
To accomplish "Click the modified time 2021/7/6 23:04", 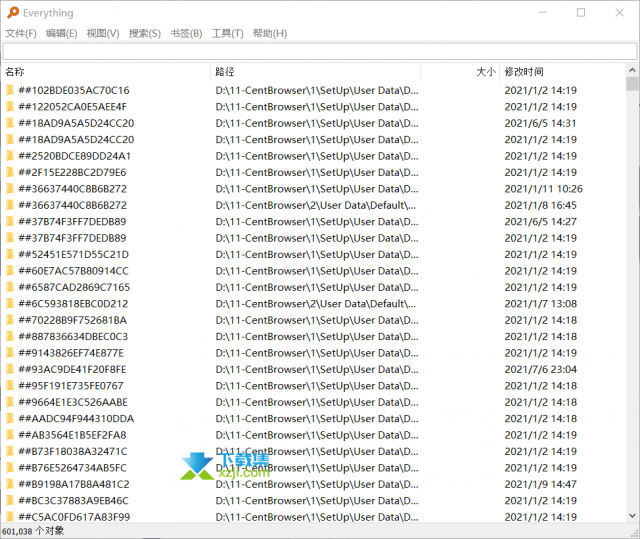I will 540,369.
